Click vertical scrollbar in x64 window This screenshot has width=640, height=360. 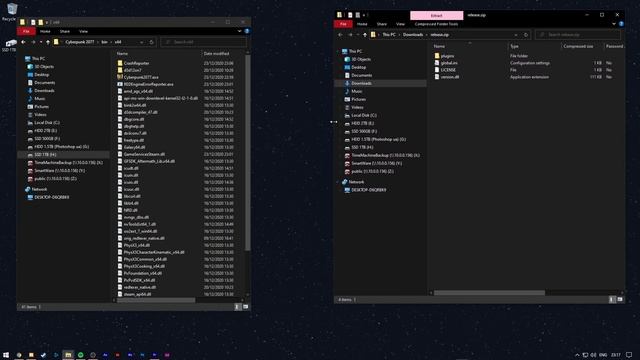click(x=247, y=153)
